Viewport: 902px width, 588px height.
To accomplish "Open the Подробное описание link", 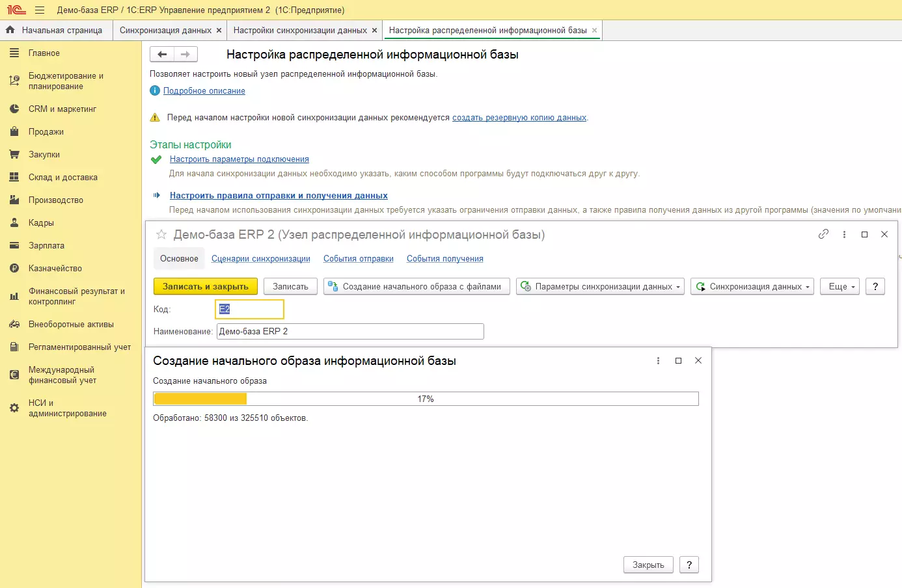I will tap(204, 91).
